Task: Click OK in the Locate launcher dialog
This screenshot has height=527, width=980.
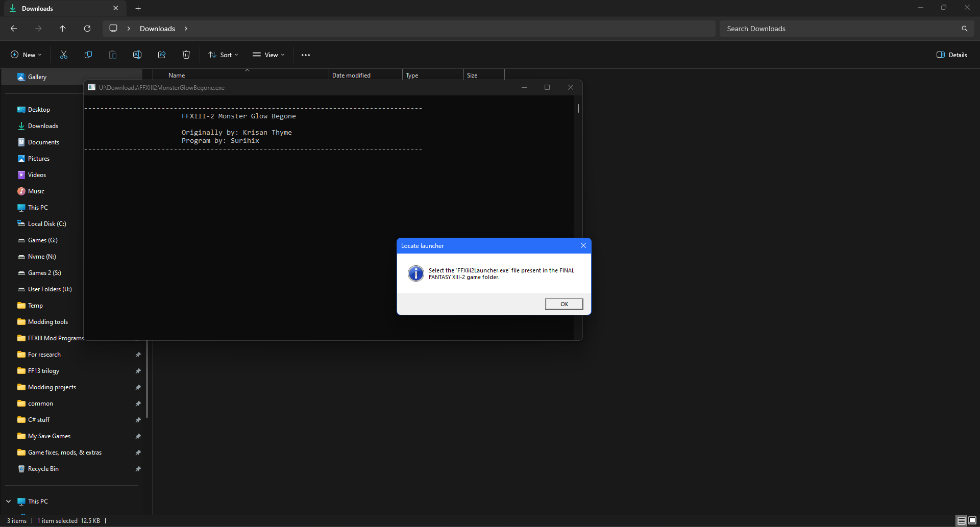Action: tap(564, 304)
